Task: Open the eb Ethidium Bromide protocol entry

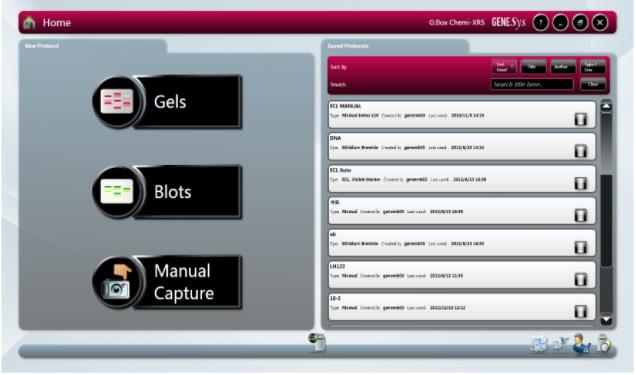Action: coord(462,243)
